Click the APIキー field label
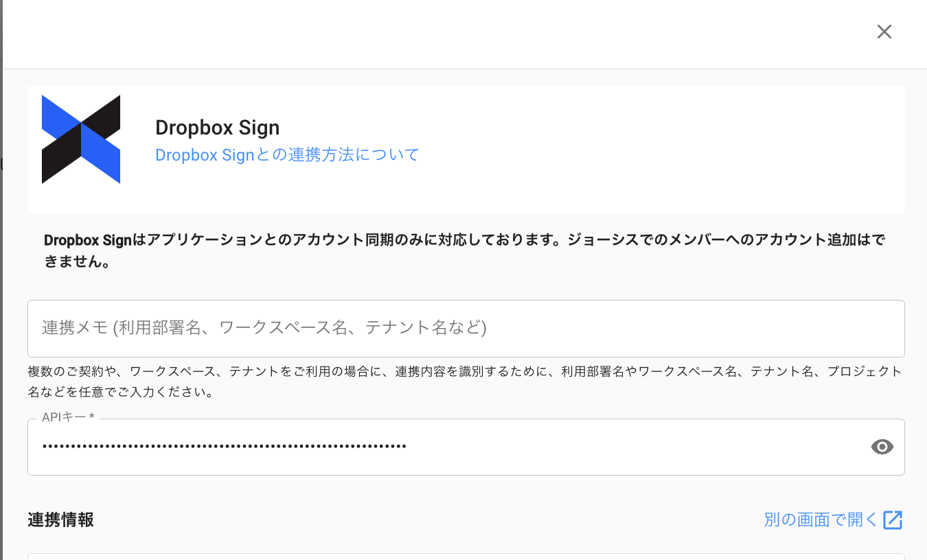 [67, 417]
